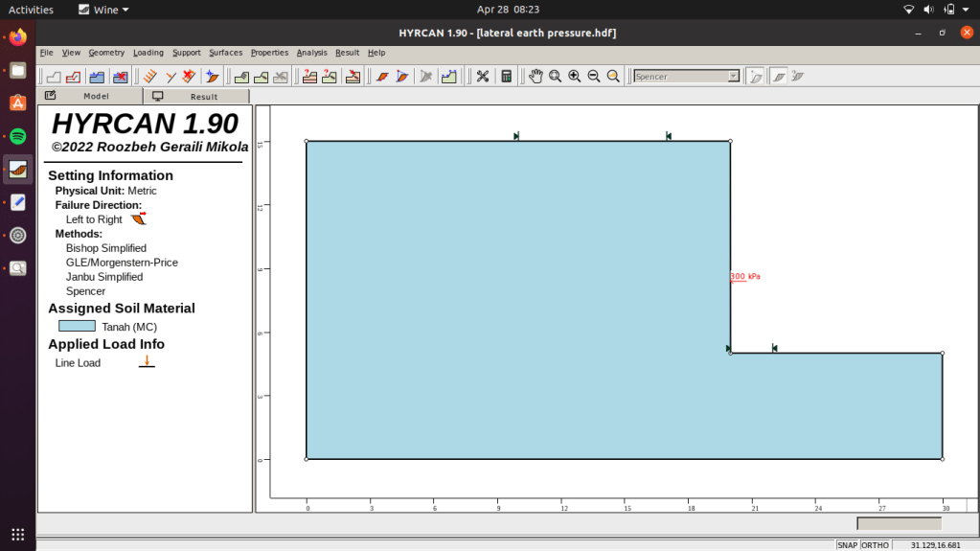Open project settings wrench icon
980x551 pixels.
click(483, 77)
